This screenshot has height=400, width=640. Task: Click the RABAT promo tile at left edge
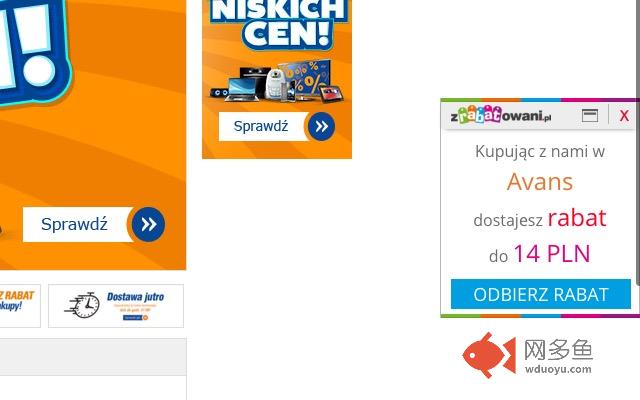tap(18, 306)
